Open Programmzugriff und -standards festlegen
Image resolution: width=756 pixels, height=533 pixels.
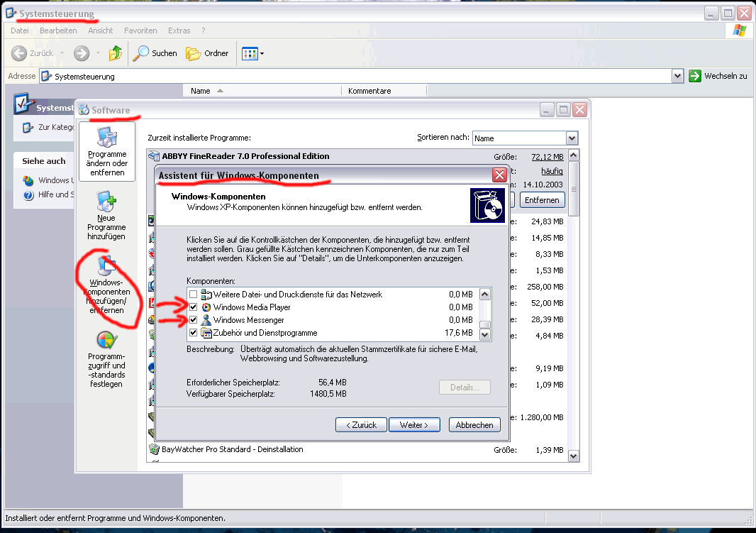coord(106,359)
